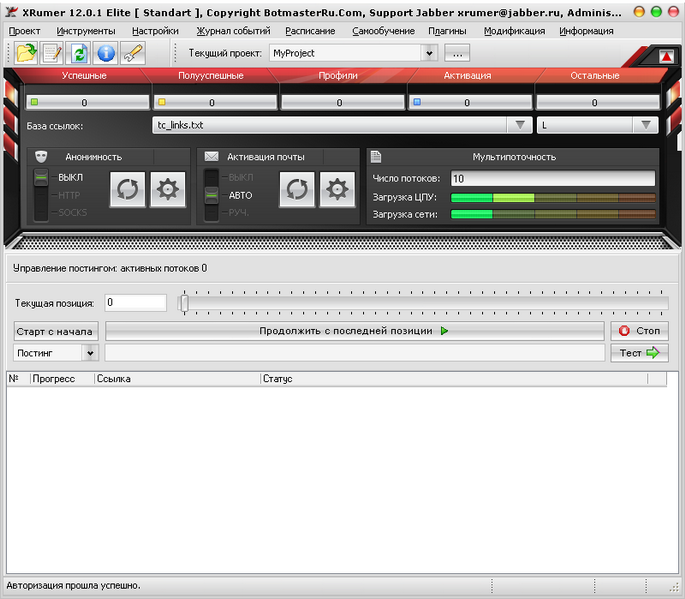The image size is (685, 599).
Task: Open the Расписание menu
Action: click(310, 31)
